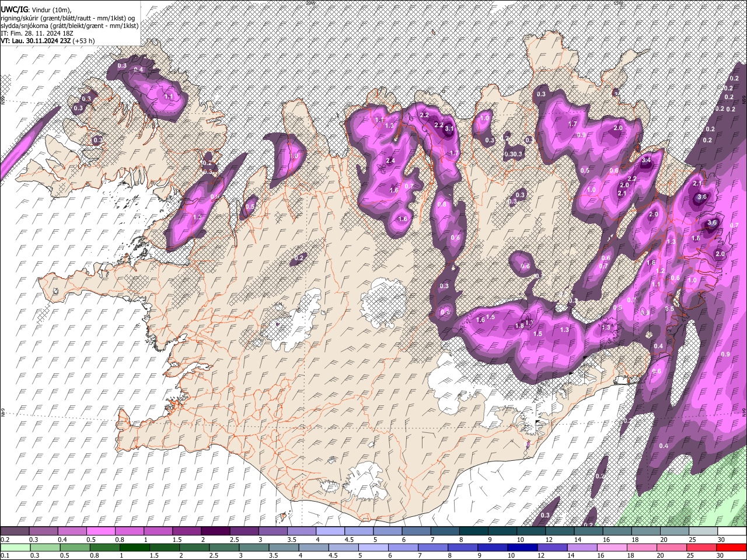Pick the light green swatch between 0.3 and 0.5
Screen dimensions: 747x560
(45, 547)
